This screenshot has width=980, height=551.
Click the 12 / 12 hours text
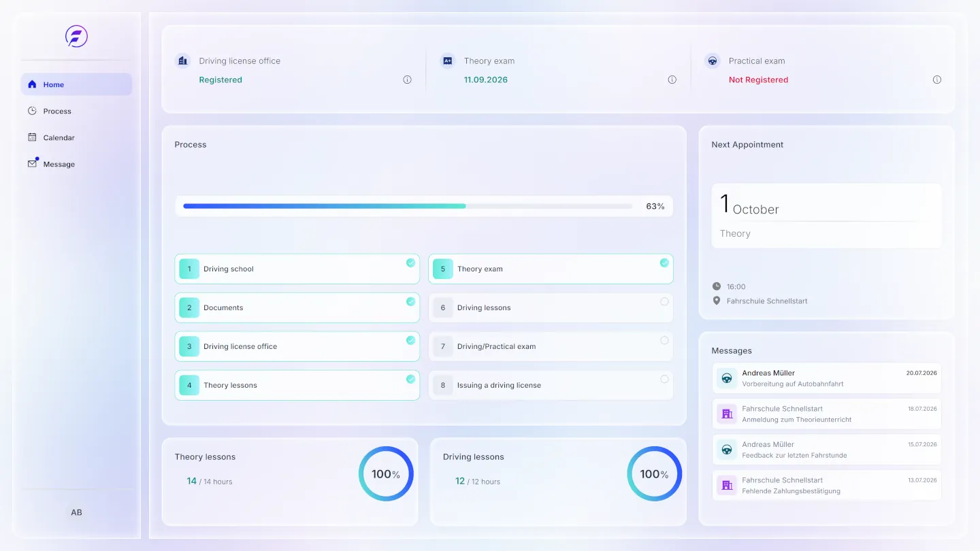478,481
